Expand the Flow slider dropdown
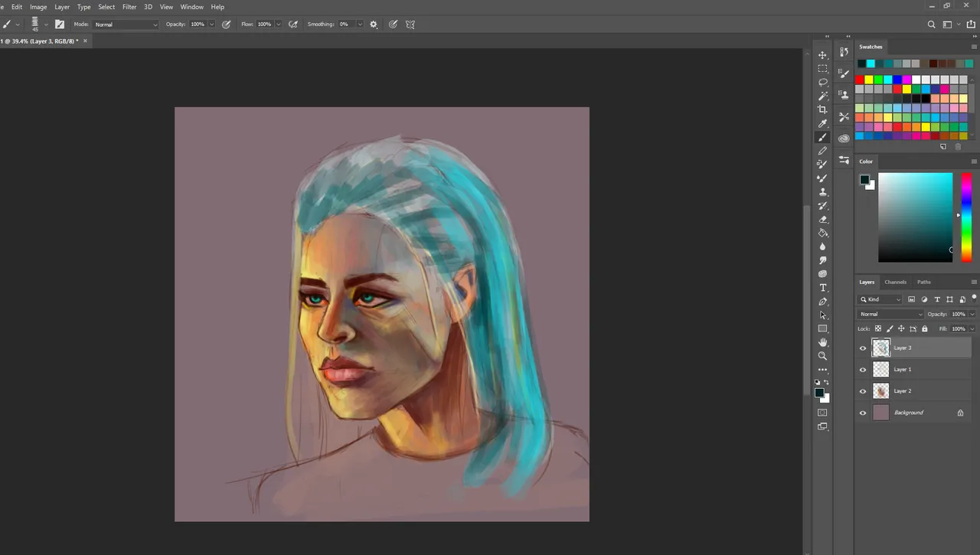This screenshot has width=980, height=555. click(x=279, y=24)
